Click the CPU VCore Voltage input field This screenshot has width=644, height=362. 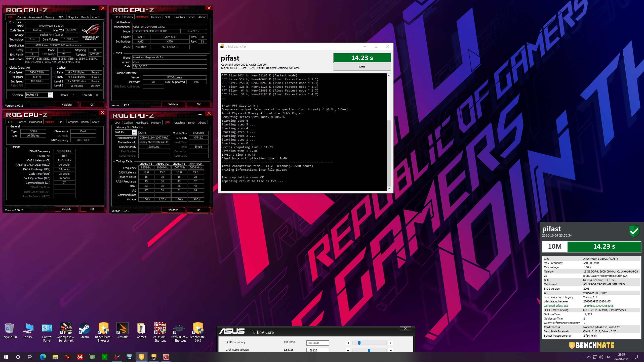click(317, 350)
